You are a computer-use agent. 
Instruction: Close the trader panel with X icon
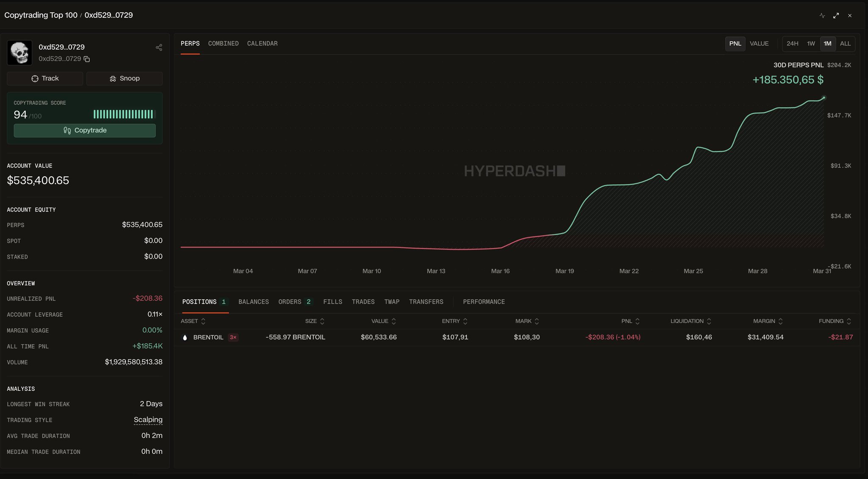point(850,16)
